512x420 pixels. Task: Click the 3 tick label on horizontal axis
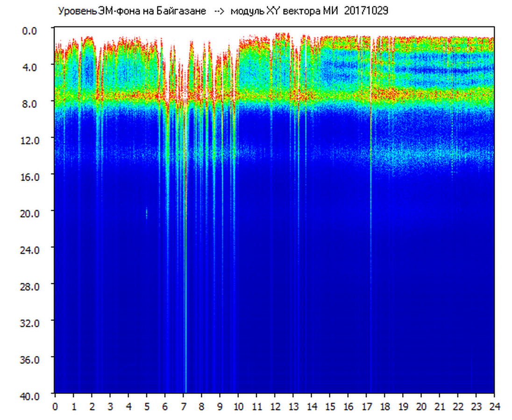click(110, 406)
